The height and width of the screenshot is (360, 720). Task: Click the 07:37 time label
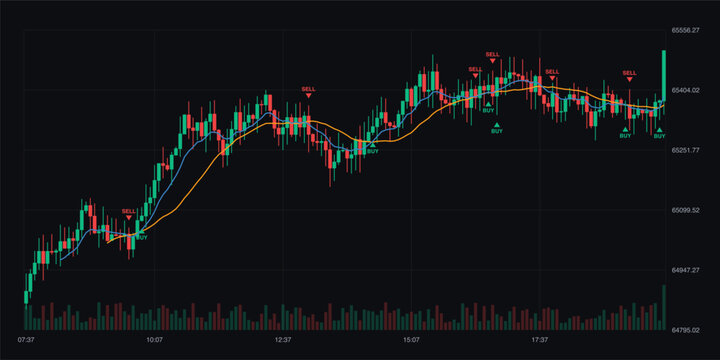pos(26,340)
